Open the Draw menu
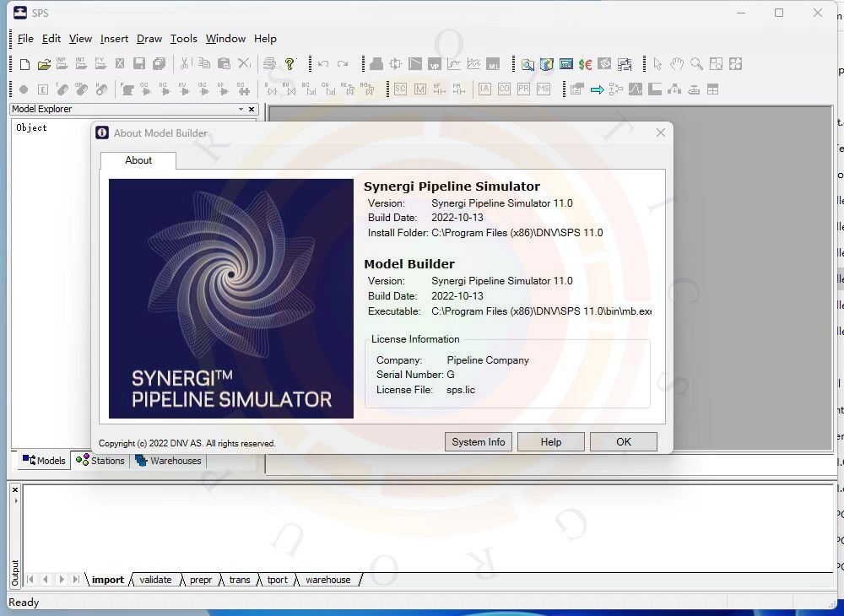This screenshot has height=616, width=844. tap(149, 39)
